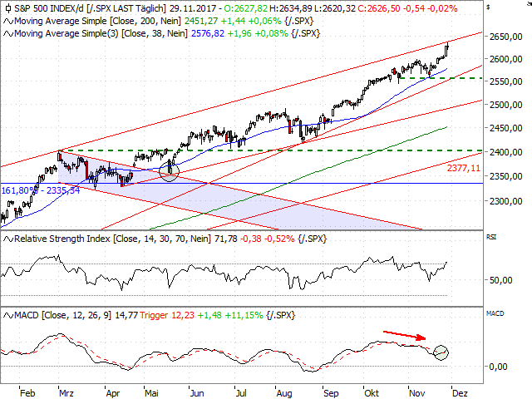532x399 pixels.
Task: Click the line icon before Moving Average Simple 200
Action: [8, 22]
